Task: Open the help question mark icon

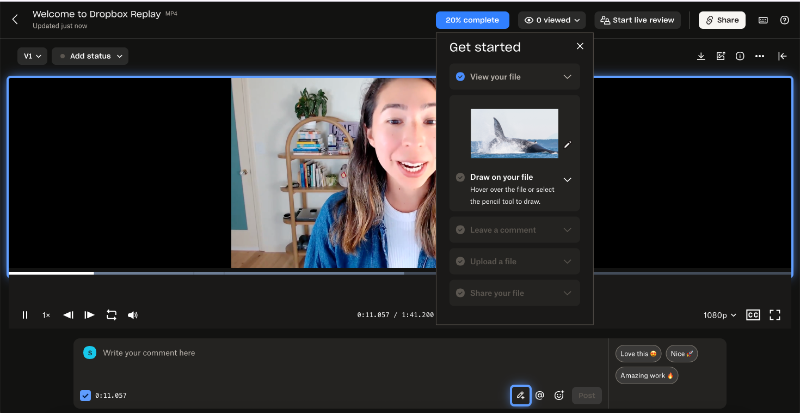Action: (x=785, y=20)
